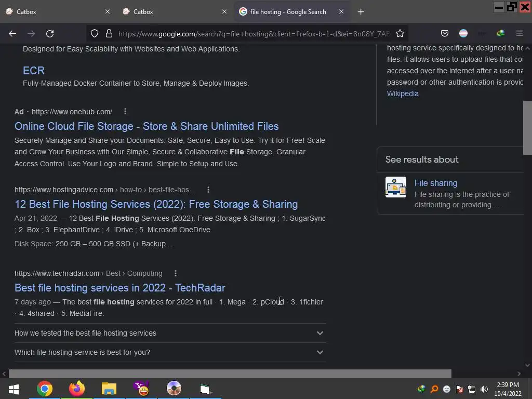Viewport: 532px width, 399px height.
Task: Bookmark this page with the star
Action: coord(400,33)
